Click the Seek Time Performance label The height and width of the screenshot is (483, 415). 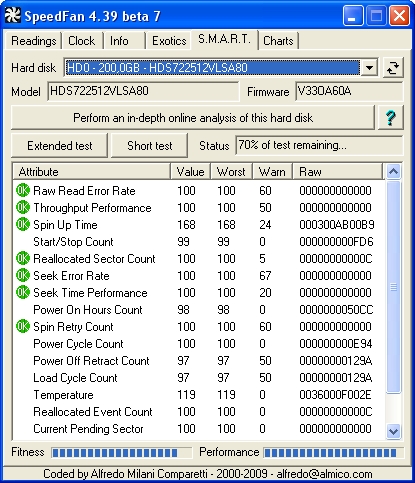click(90, 293)
